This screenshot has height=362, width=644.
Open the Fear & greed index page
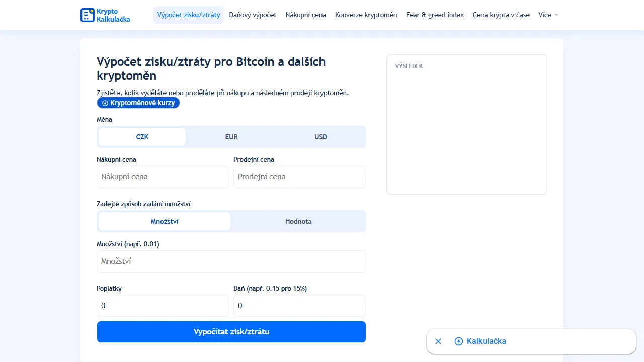(x=435, y=15)
